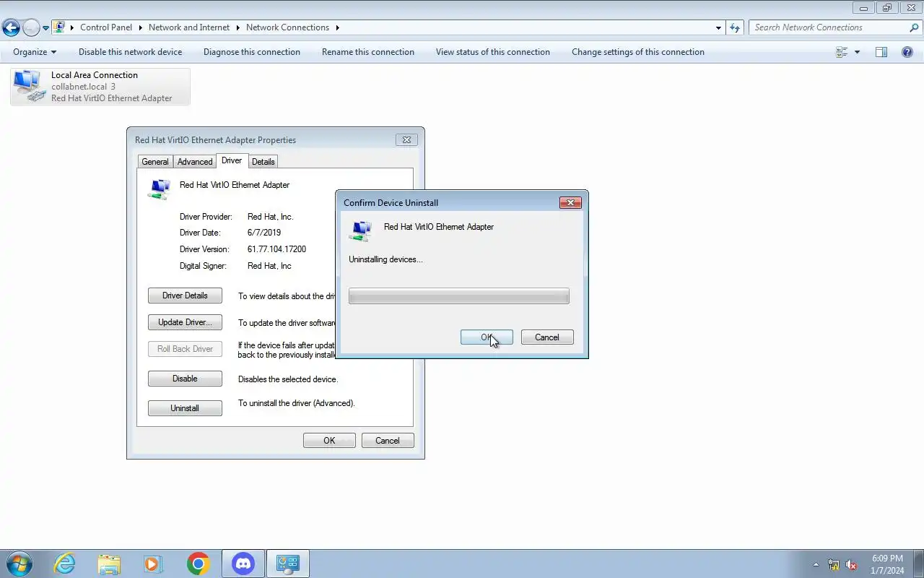Expand arrow after Network Connections breadcrumb
The image size is (924, 578).
point(337,27)
